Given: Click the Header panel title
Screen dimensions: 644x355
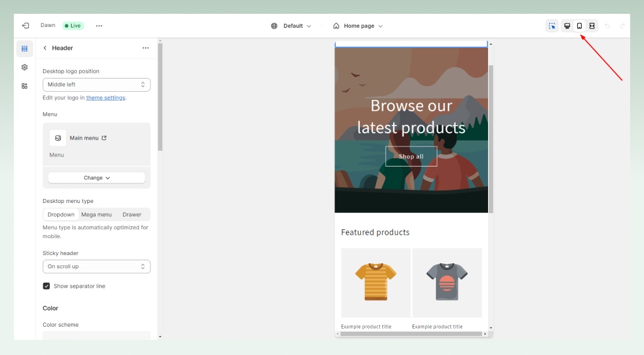Looking at the screenshot, I should point(62,48).
